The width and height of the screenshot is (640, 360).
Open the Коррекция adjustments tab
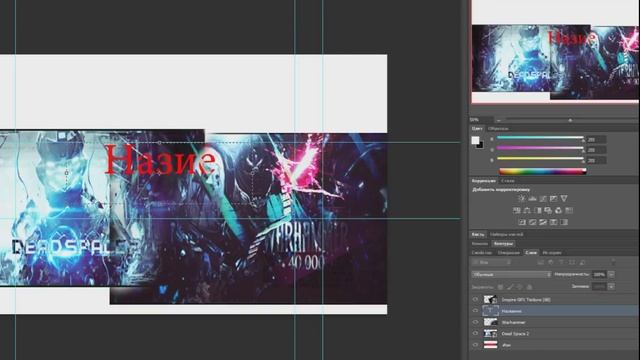(484, 180)
